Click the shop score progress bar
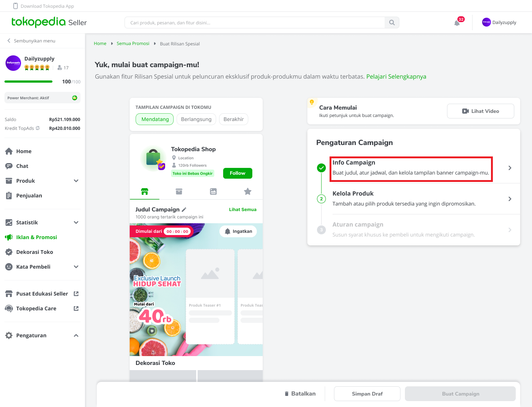The height and width of the screenshot is (407, 532). [28, 82]
